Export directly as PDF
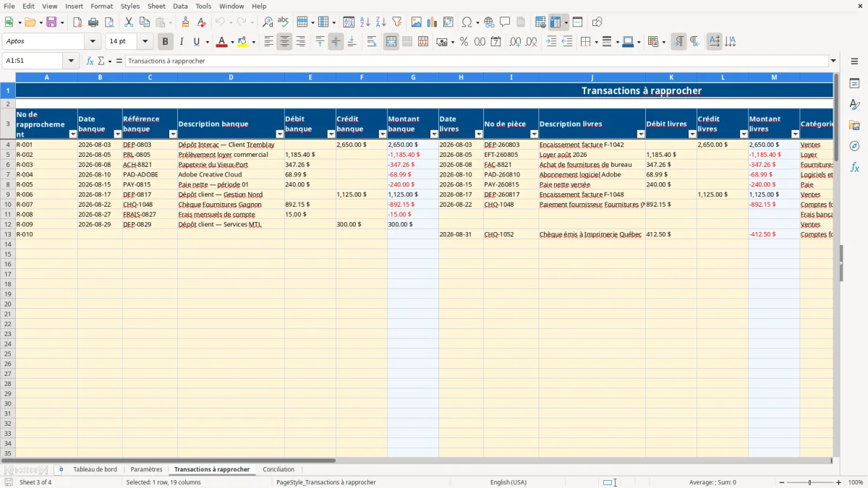 77,22
